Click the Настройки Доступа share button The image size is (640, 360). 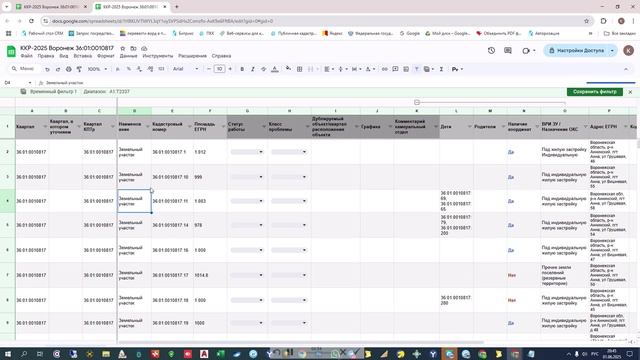click(x=576, y=51)
